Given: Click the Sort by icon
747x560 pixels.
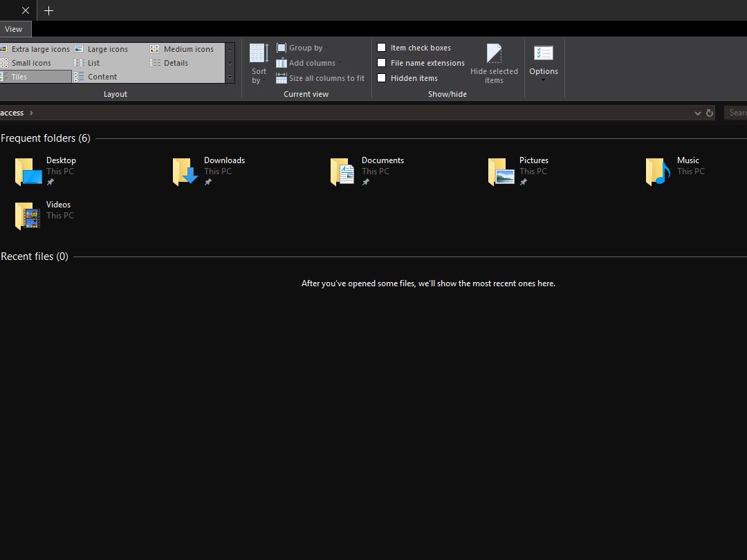Looking at the screenshot, I should tap(259, 53).
